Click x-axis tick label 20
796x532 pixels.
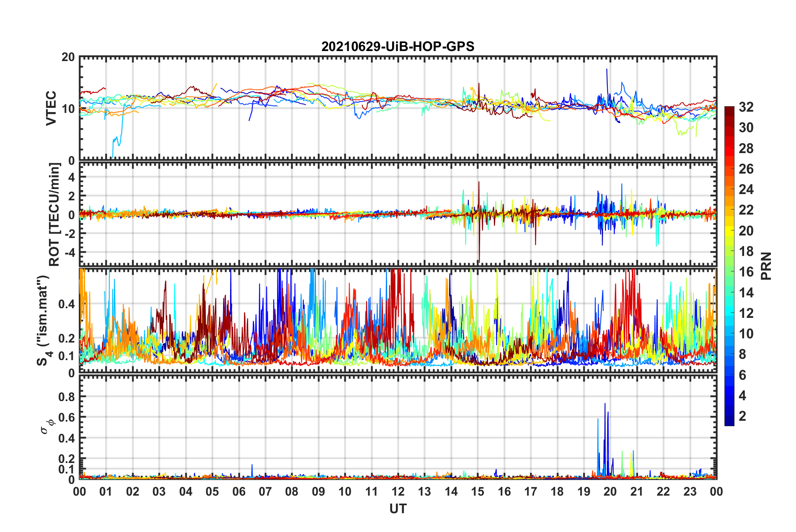point(610,491)
